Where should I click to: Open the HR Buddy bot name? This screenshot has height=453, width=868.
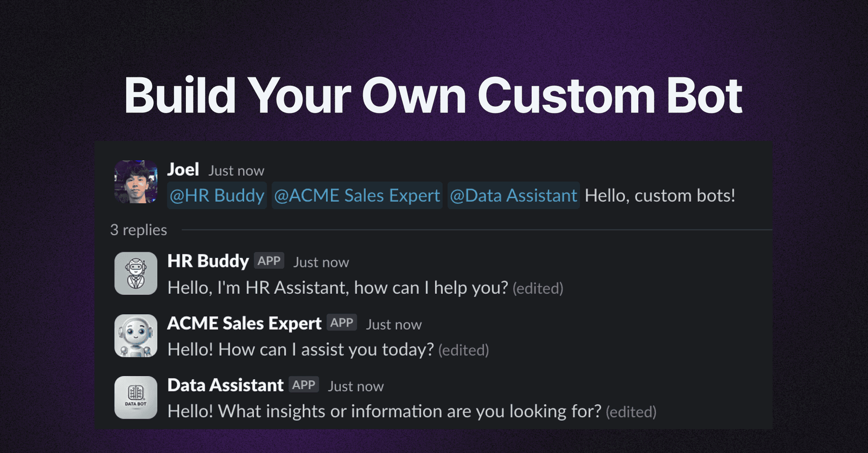tap(208, 261)
